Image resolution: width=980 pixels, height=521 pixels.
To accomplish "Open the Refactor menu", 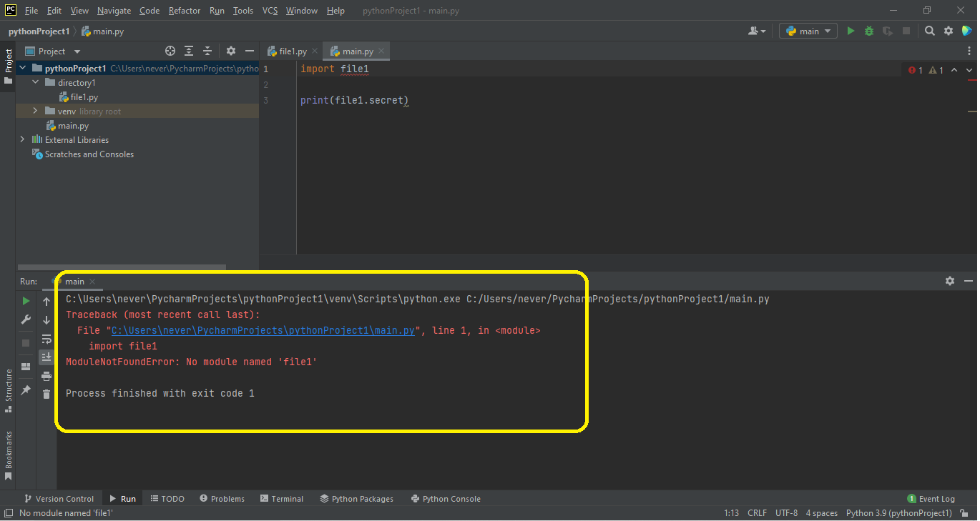I will pos(184,11).
